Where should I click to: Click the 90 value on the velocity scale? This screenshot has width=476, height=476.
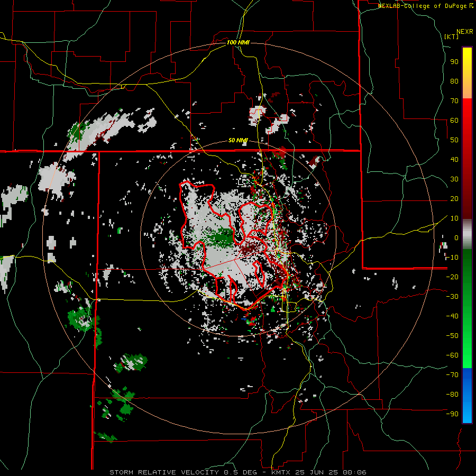[x=454, y=62]
